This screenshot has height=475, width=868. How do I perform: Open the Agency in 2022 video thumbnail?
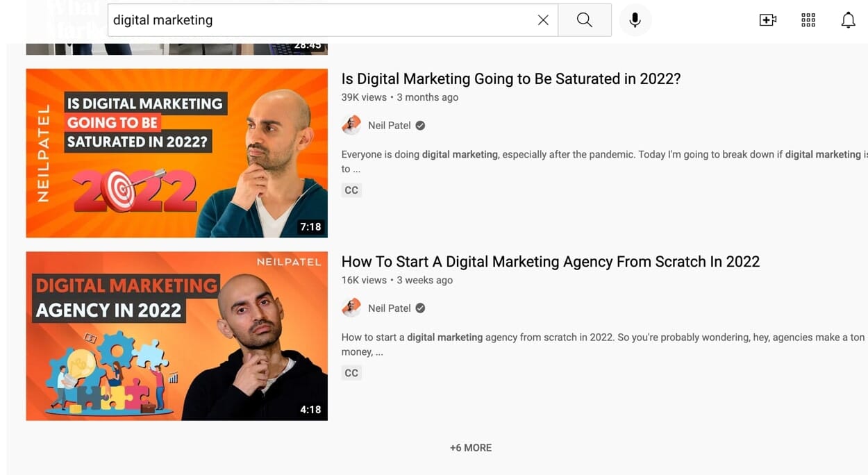click(177, 336)
